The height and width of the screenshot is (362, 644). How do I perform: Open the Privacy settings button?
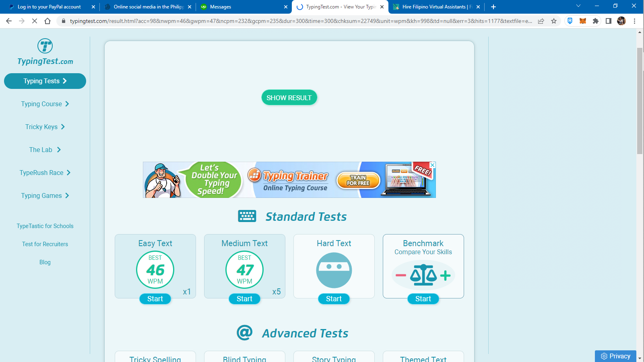pyautogui.click(x=615, y=356)
